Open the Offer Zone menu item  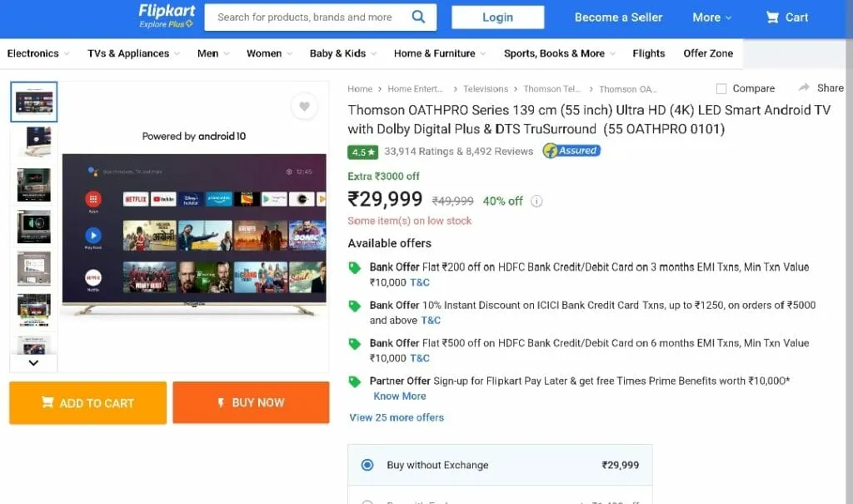(708, 53)
